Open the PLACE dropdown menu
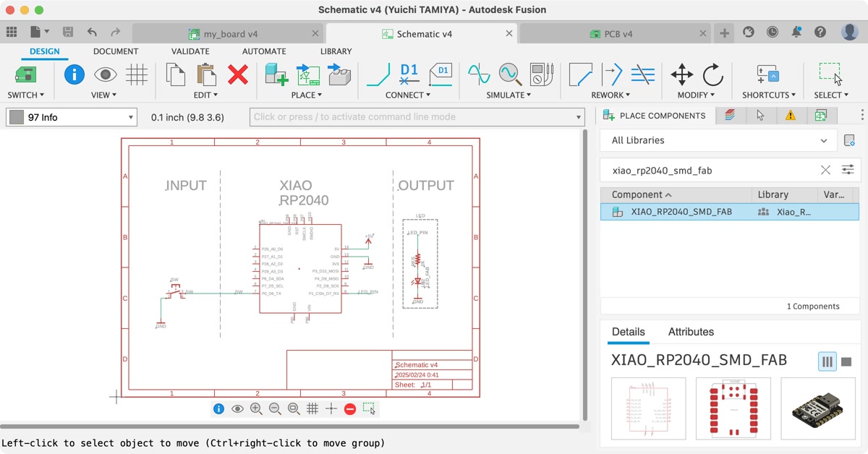The height and width of the screenshot is (454, 868). [x=307, y=95]
